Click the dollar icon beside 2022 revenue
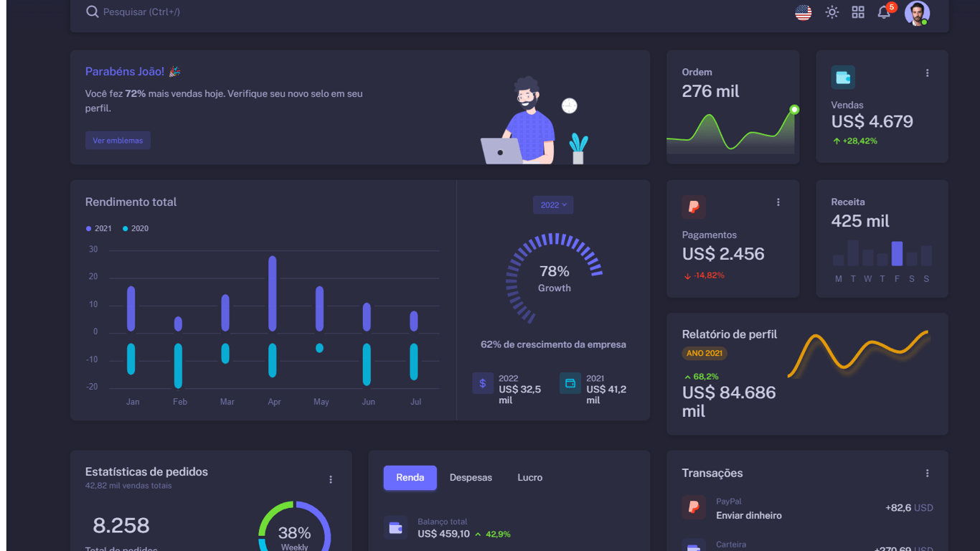Screen dimensions: 980x551 [483, 383]
